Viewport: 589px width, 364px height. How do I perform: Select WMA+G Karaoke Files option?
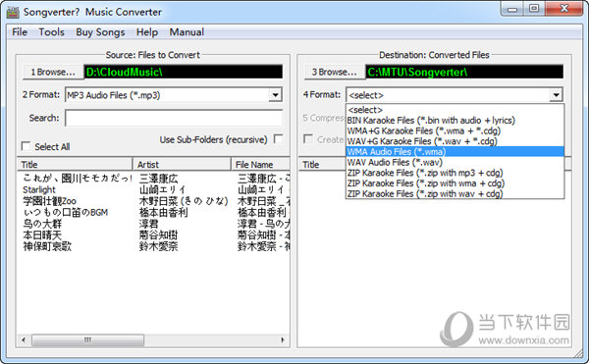point(455,130)
